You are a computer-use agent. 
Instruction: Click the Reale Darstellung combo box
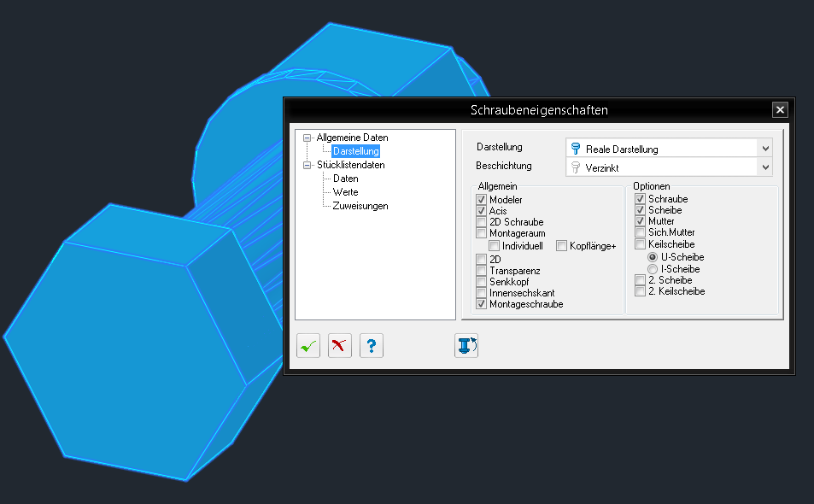[669, 149]
